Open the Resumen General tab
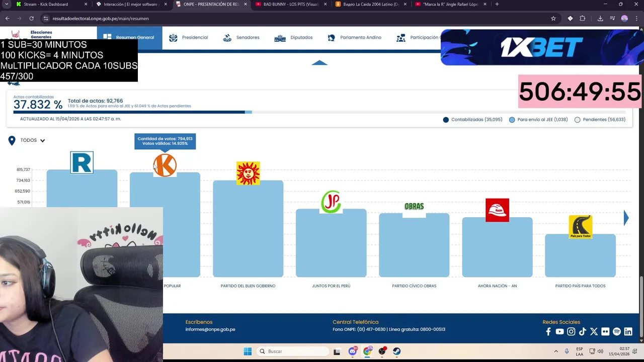This screenshot has width=644, height=362. click(129, 38)
